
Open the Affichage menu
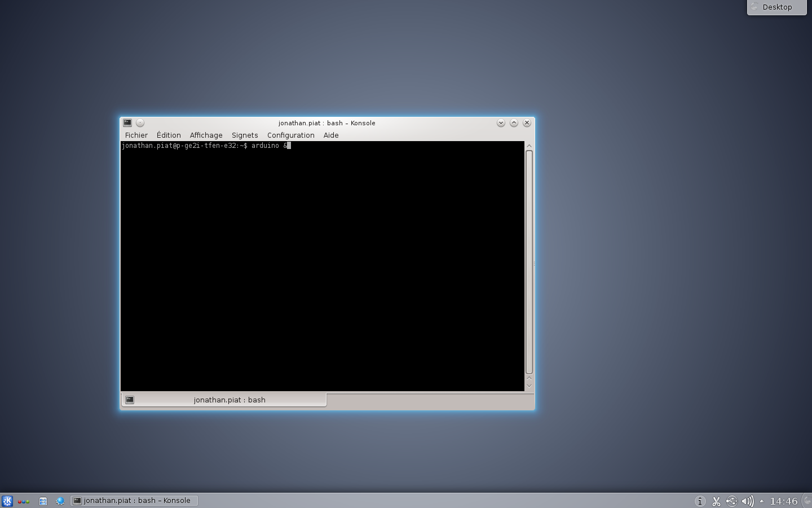pyautogui.click(x=206, y=135)
